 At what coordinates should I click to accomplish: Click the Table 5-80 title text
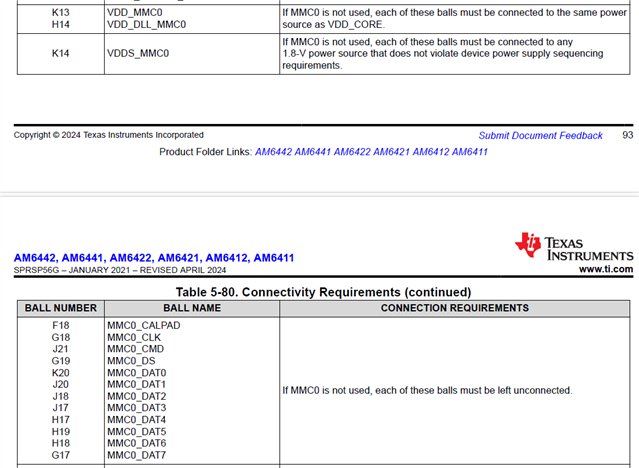(324, 292)
